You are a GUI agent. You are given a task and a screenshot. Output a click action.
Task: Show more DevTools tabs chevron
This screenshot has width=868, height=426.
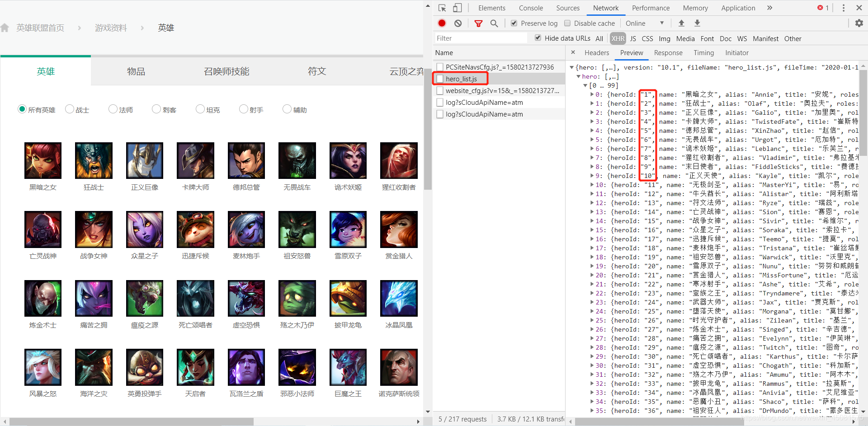(x=769, y=8)
